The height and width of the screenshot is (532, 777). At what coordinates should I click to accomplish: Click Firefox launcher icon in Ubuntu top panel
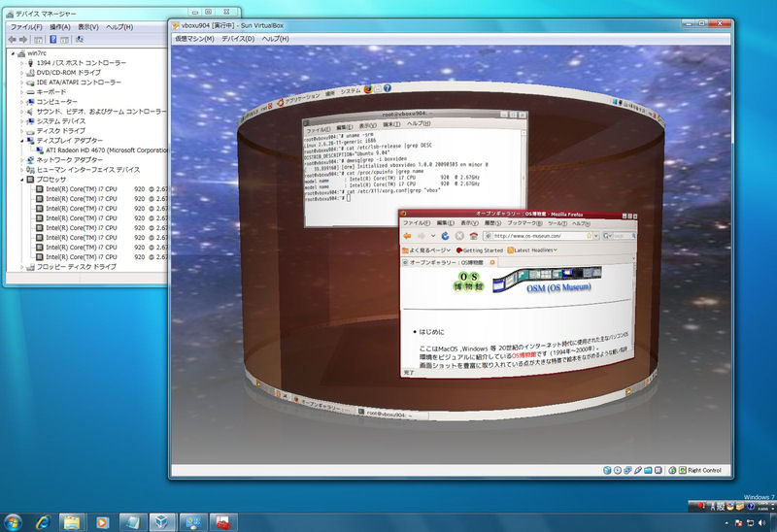[x=368, y=89]
